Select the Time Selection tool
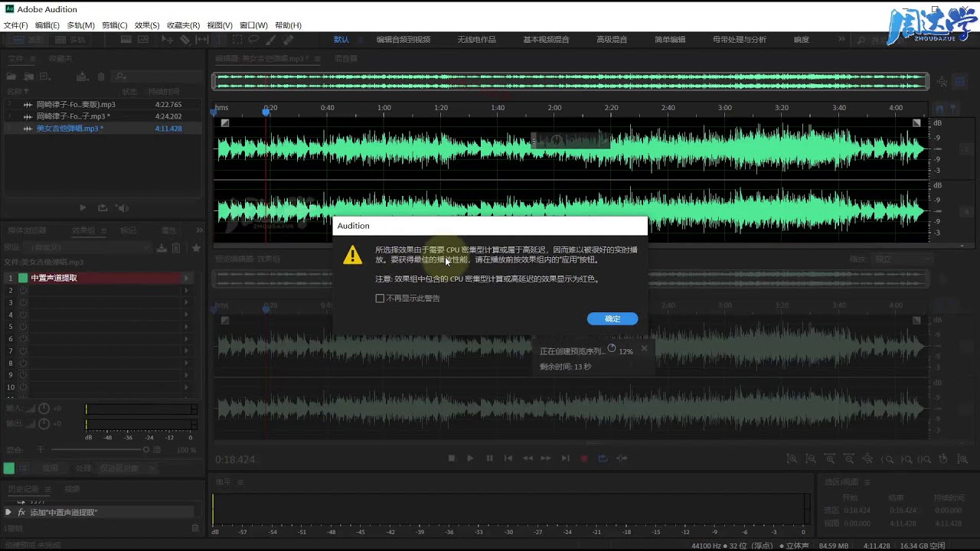The width and height of the screenshot is (980, 551). pyautogui.click(x=219, y=40)
